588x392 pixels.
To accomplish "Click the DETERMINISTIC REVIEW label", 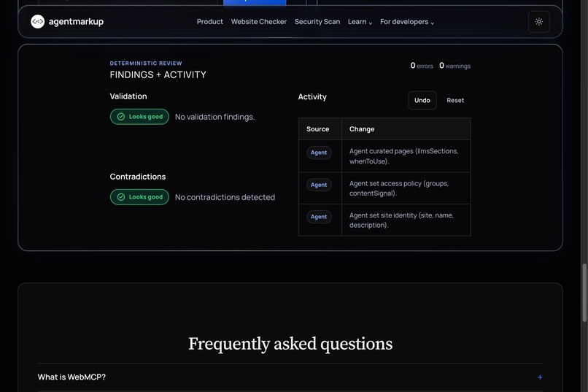I will (x=146, y=63).
